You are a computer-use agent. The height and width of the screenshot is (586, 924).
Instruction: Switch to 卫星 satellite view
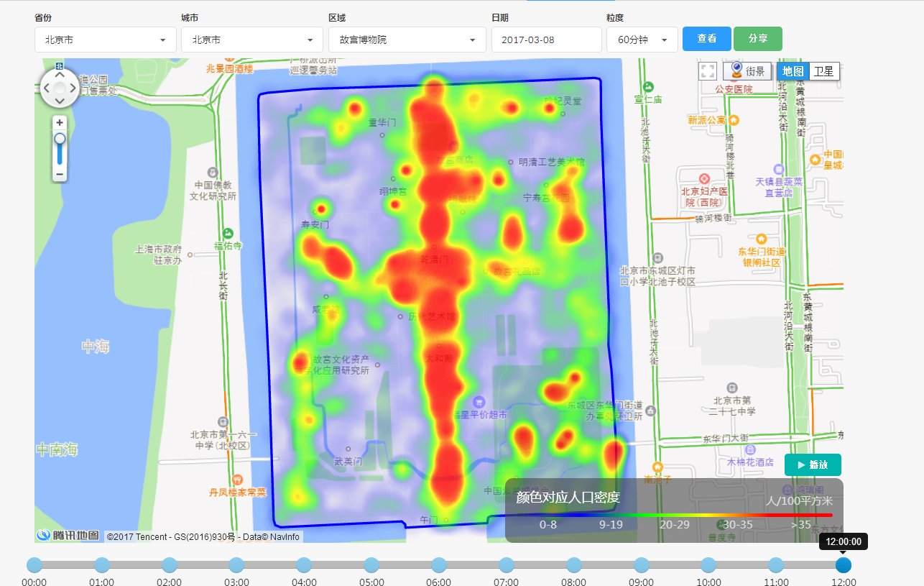tap(823, 71)
